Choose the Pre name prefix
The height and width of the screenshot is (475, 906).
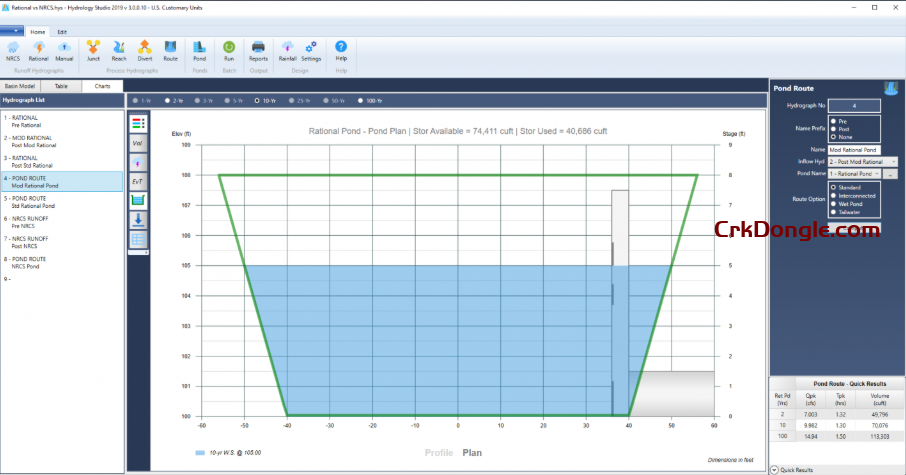coord(834,120)
